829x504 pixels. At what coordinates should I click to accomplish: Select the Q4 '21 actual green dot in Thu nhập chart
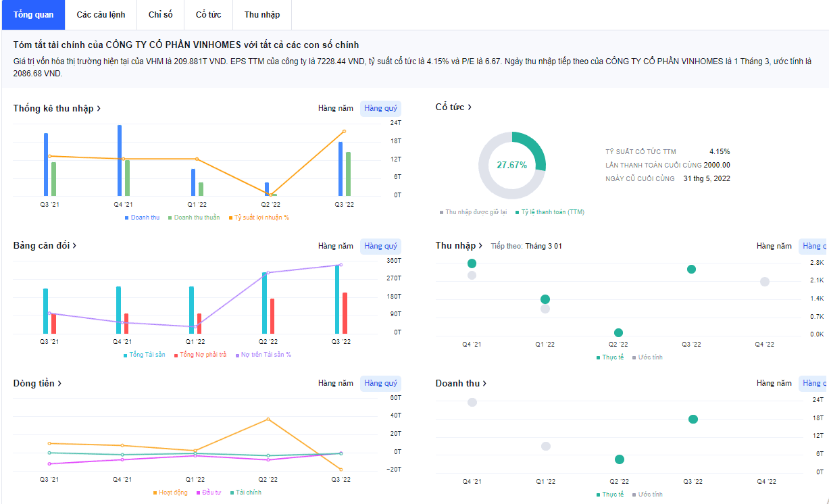pyautogui.click(x=472, y=263)
